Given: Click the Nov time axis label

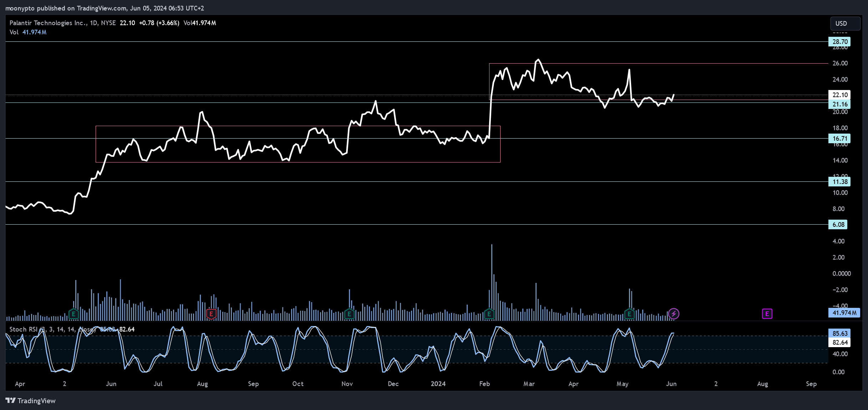Looking at the screenshot, I should pyautogui.click(x=347, y=384).
